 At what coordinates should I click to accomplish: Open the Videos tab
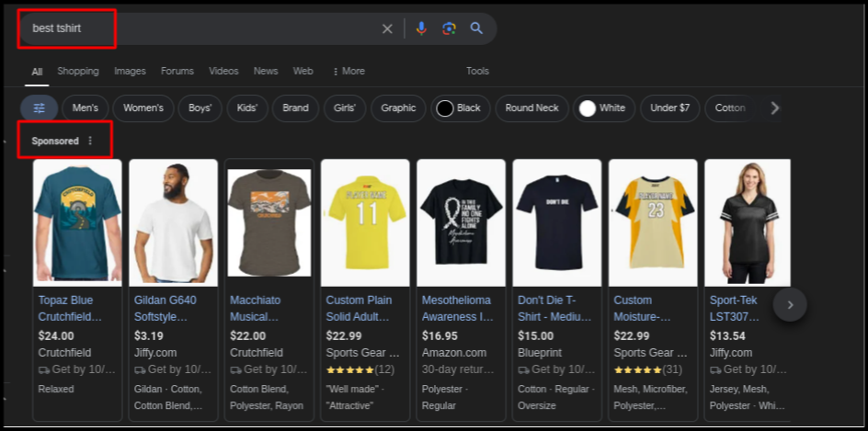(223, 71)
